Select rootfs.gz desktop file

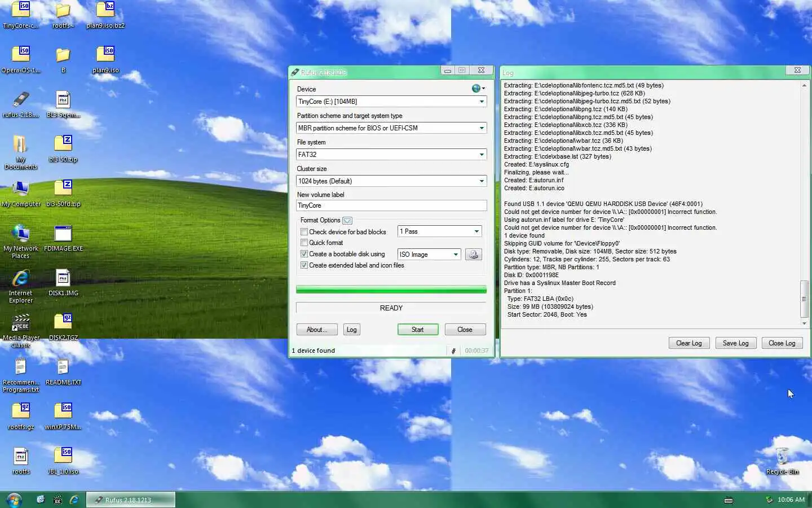click(21, 417)
